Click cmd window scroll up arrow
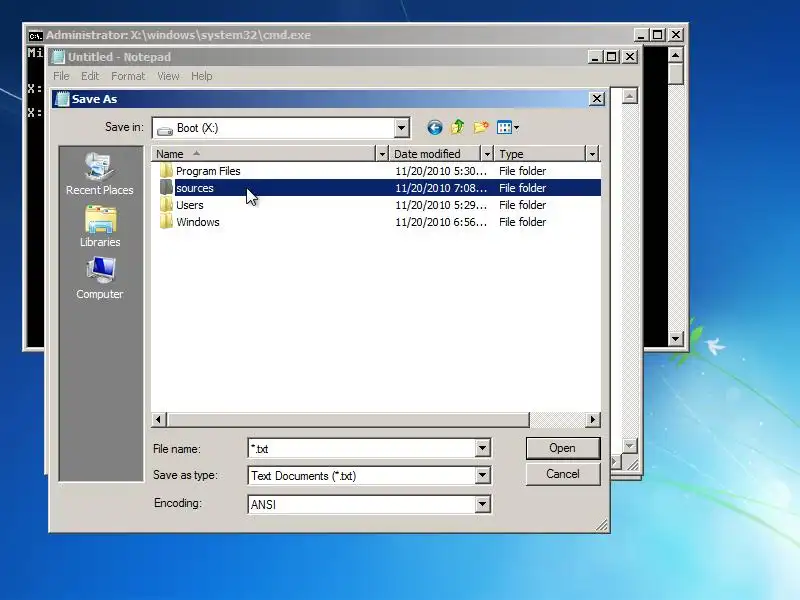Viewport: 800px width, 600px height. [x=676, y=55]
